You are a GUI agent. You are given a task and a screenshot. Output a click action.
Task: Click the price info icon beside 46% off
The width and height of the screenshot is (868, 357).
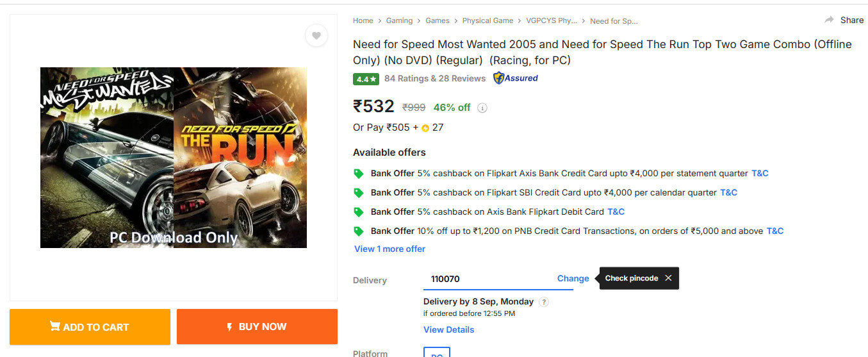(482, 108)
